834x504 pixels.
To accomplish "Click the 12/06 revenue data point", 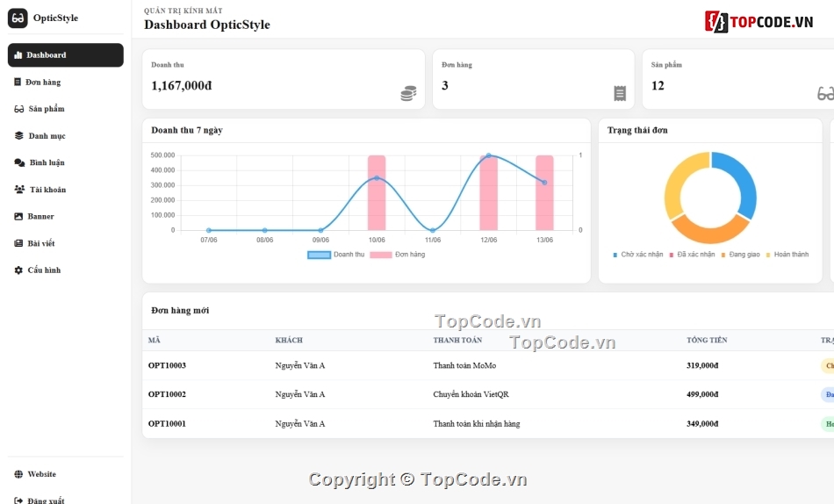I will (x=489, y=155).
